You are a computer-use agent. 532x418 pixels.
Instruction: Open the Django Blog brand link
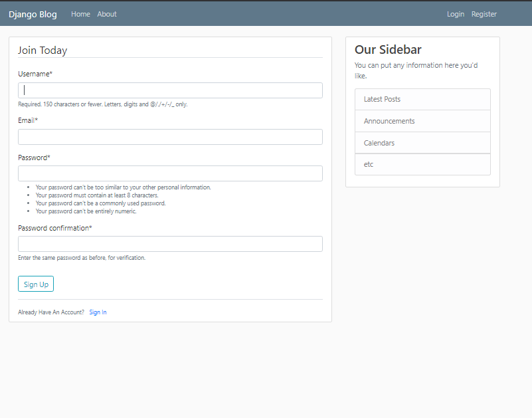33,14
